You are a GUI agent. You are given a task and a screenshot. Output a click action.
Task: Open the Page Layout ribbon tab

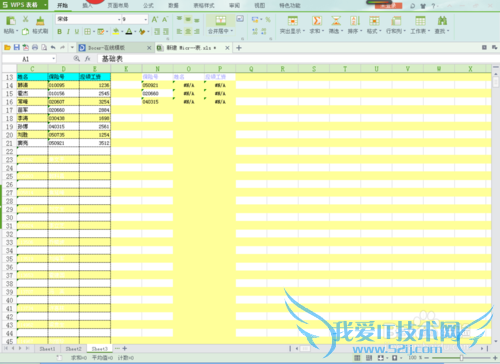point(118,5)
